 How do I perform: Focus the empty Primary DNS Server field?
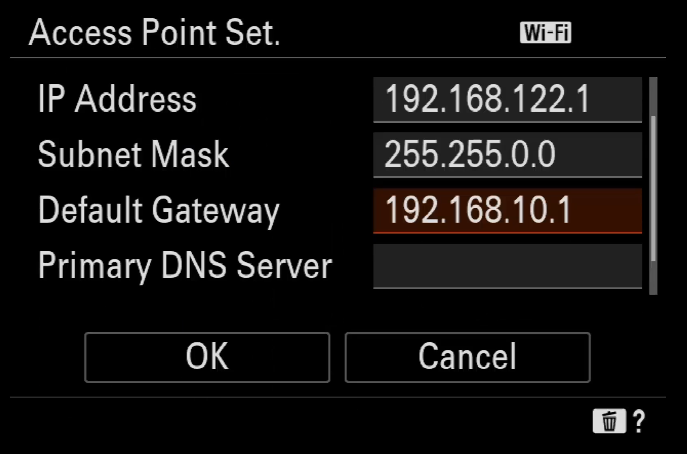[507, 266]
